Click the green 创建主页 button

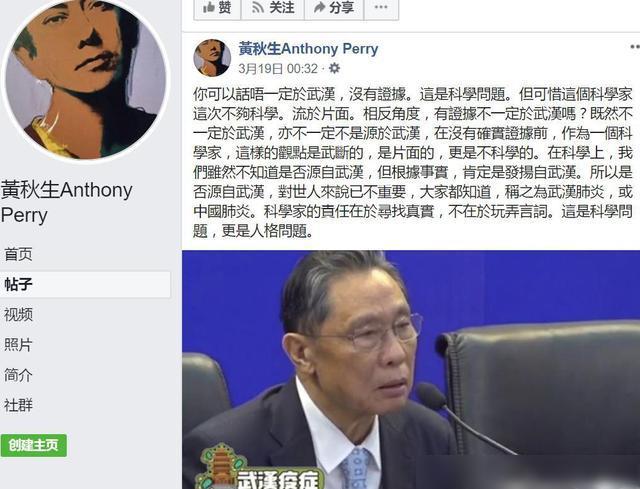(33, 445)
